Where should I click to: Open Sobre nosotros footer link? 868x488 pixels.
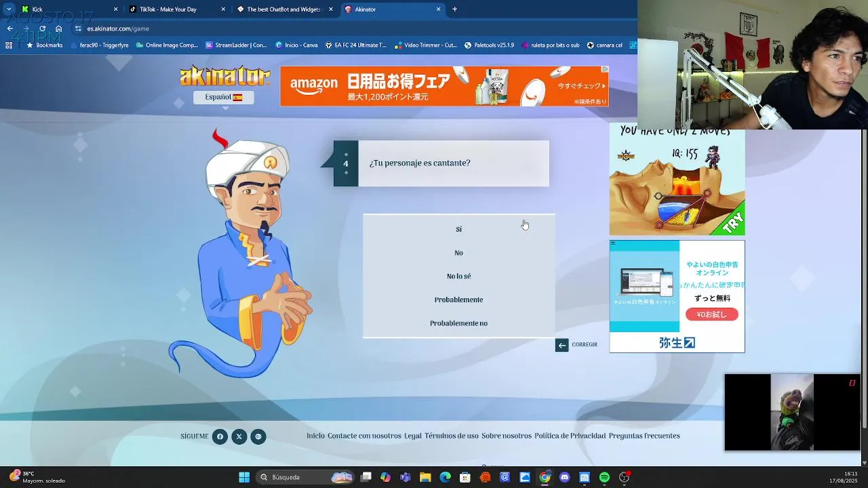pyautogui.click(x=507, y=436)
